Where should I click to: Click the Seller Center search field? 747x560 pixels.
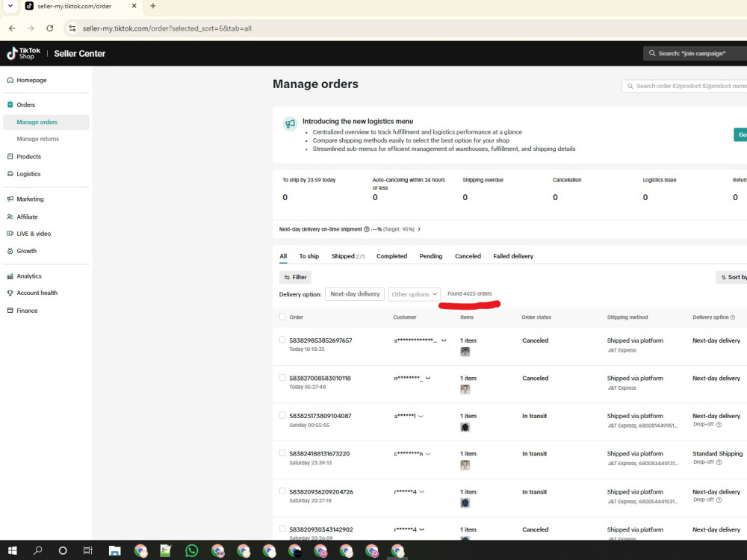(695, 53)
